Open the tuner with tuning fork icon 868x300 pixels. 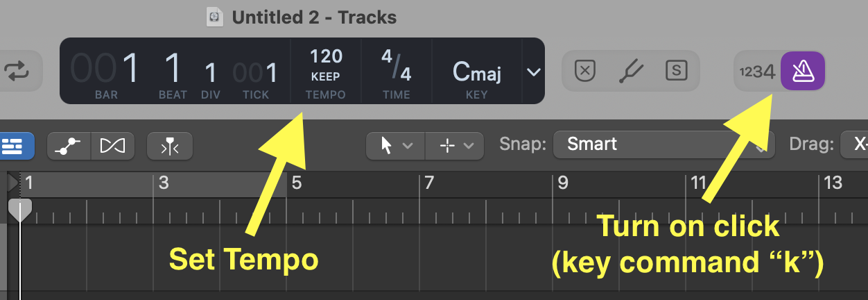[x=631, y=71]
